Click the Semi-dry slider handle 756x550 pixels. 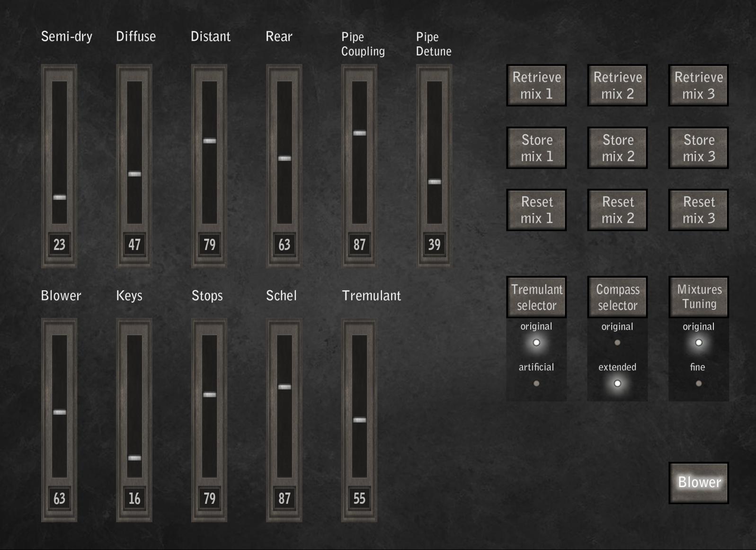click(60, 197)
